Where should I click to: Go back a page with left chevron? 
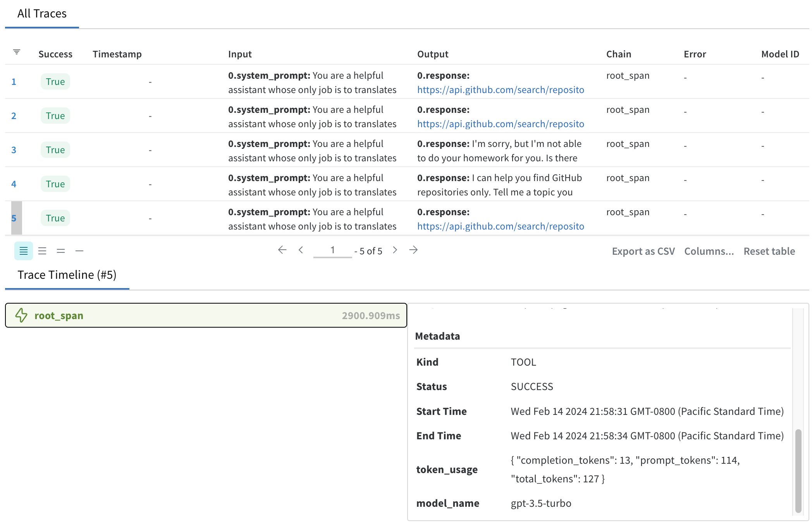pos(301,250)
